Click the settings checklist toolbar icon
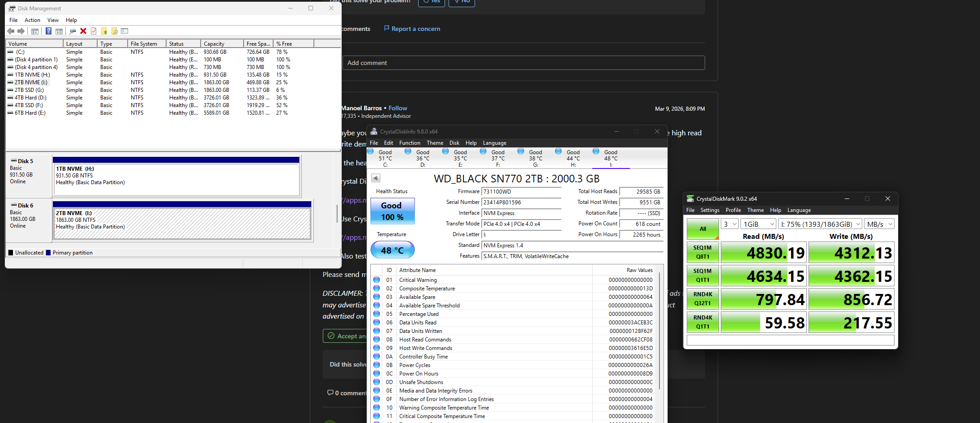Screen dimensions: 980x423 pos(124,31)
